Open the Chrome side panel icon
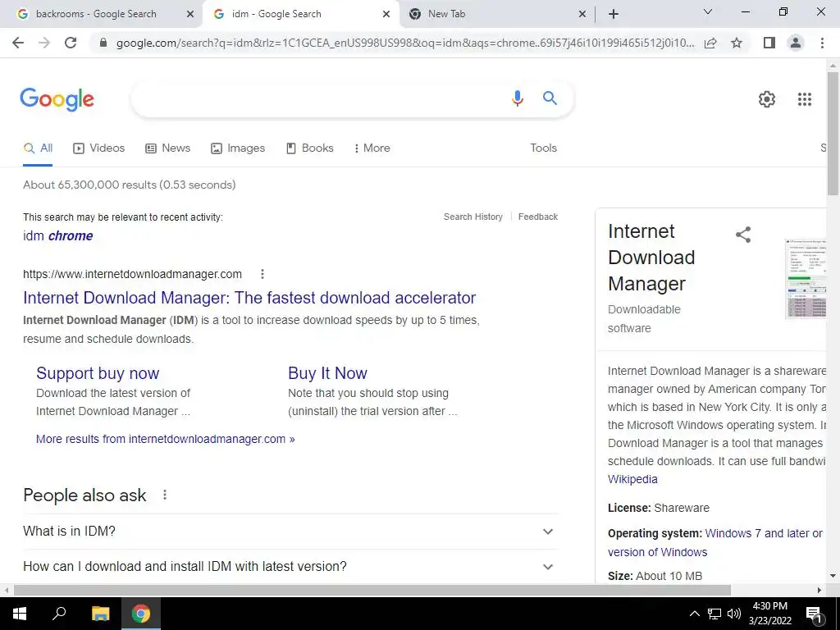 click(769, 43)
